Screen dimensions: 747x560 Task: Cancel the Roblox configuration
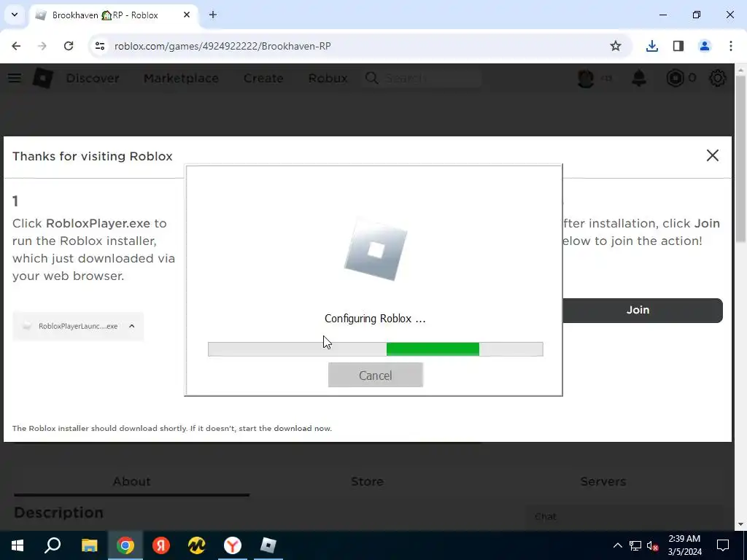pyautogui.click(x=376, y=376)
